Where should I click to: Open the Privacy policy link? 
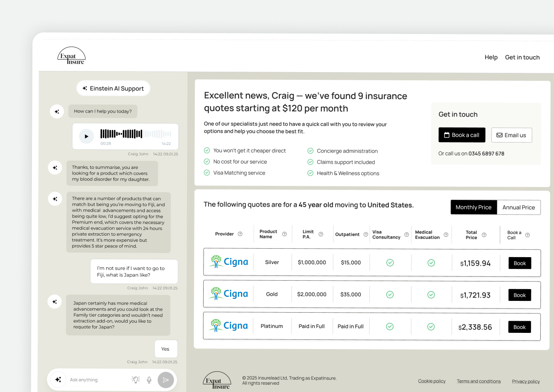[x=526, y=381]
